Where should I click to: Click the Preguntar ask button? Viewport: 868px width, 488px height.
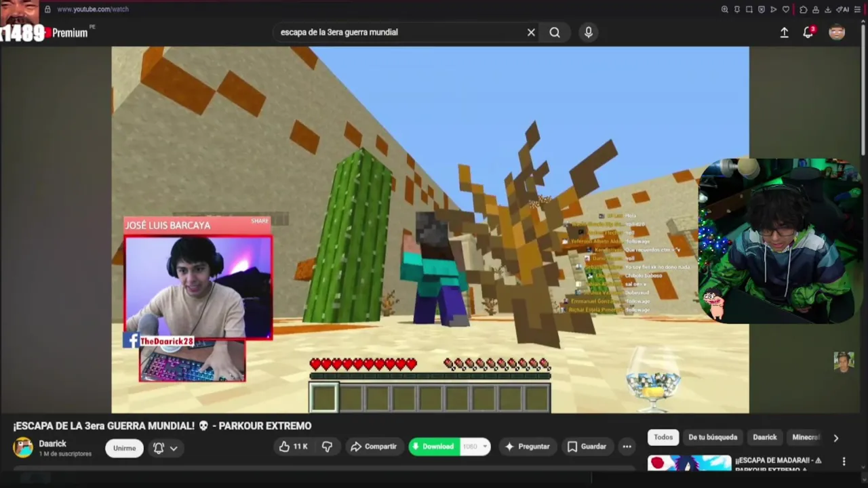coord(527,447)
